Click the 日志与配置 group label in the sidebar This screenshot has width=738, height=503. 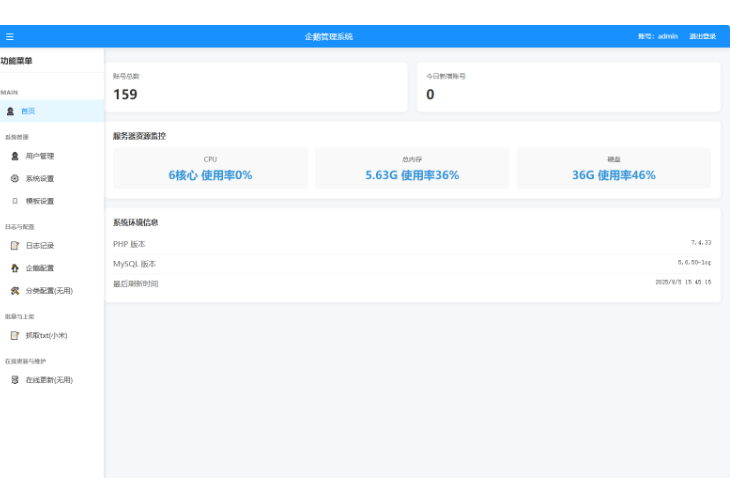coord(20,227)
